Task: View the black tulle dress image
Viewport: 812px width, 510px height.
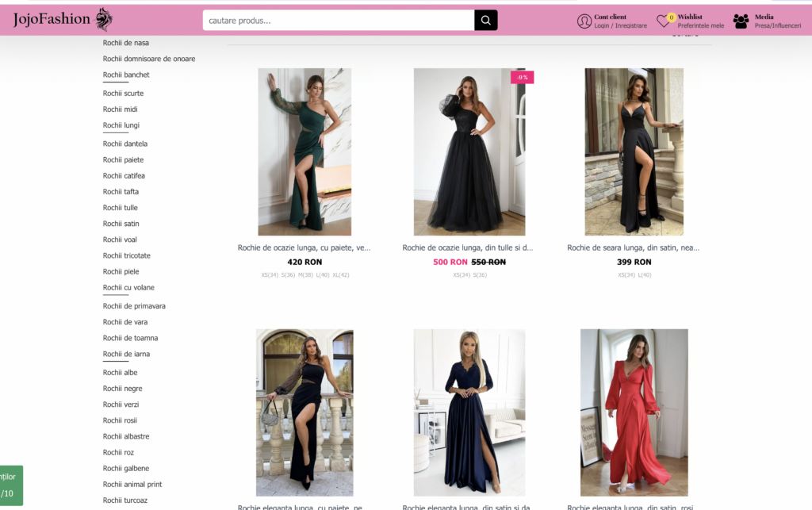Action: (469, 151)
